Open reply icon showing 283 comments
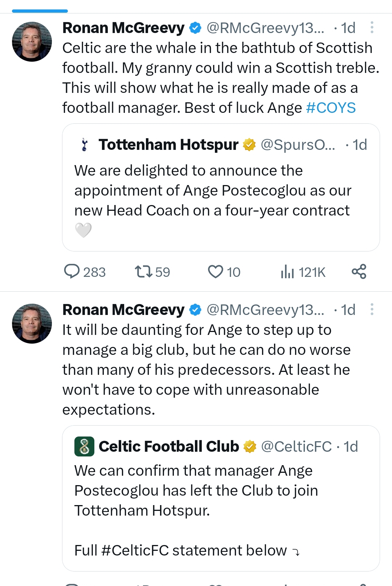392x586 pixels. coord(84,272)
